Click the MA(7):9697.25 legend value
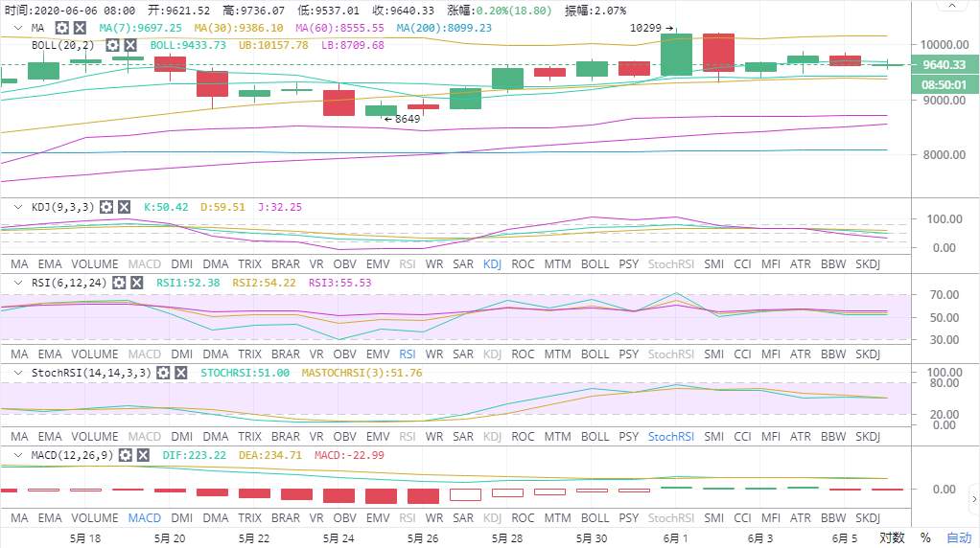This screenshot has height=548, width=980. click(x=141, y=28)
